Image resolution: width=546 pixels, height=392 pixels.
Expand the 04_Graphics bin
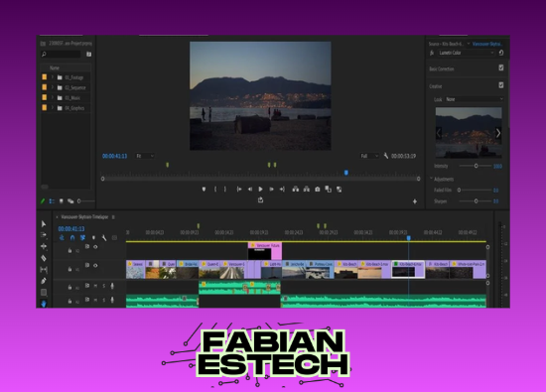click(53, 108)
